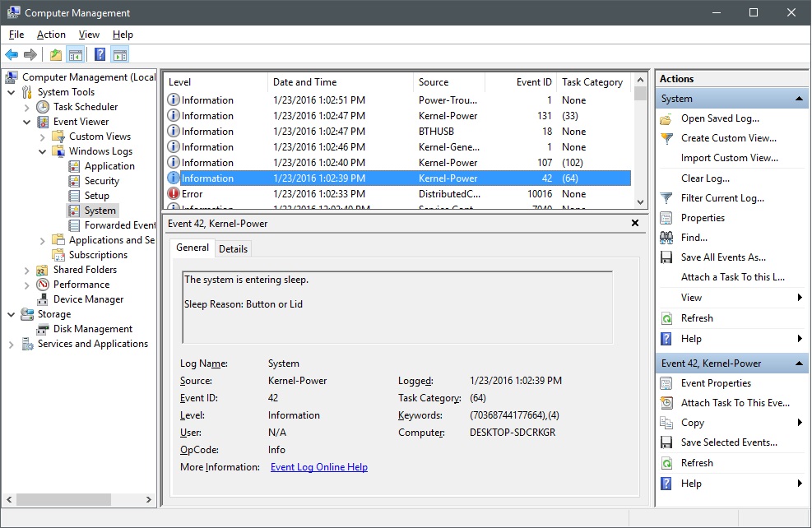Viewport: 812px width, 528px height.
Task: Collapse the System section in Actions pane
Action: tap(799, 99)
